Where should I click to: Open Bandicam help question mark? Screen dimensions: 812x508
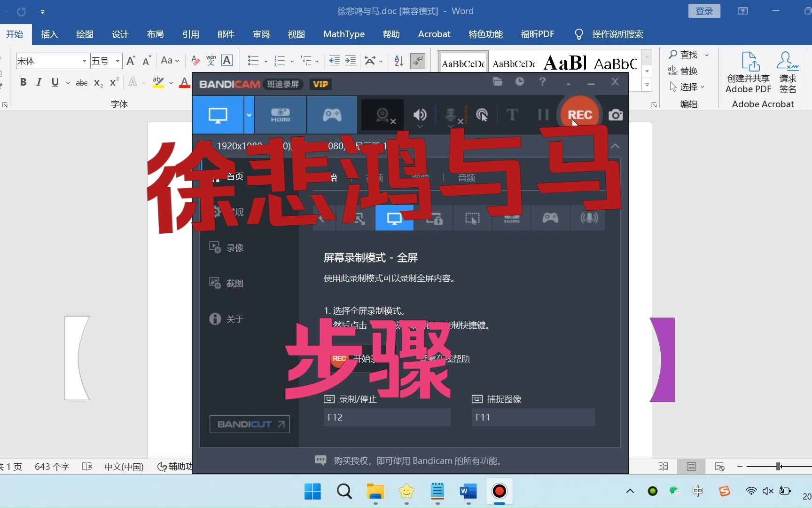pyautogui.click(x=542, y=82)
